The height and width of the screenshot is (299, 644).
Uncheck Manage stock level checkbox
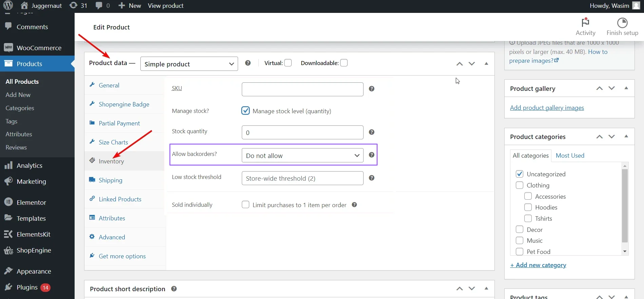click(x=246, y=111)
